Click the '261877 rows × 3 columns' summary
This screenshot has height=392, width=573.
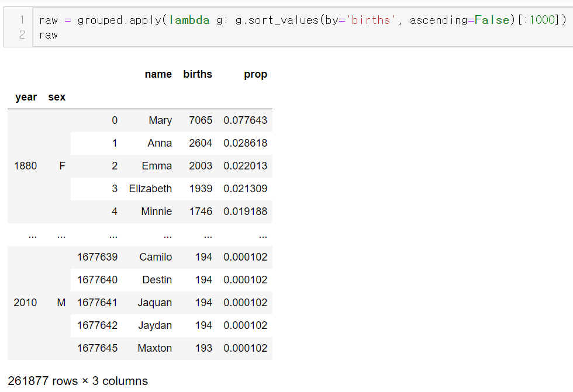(x=77, y=381)
